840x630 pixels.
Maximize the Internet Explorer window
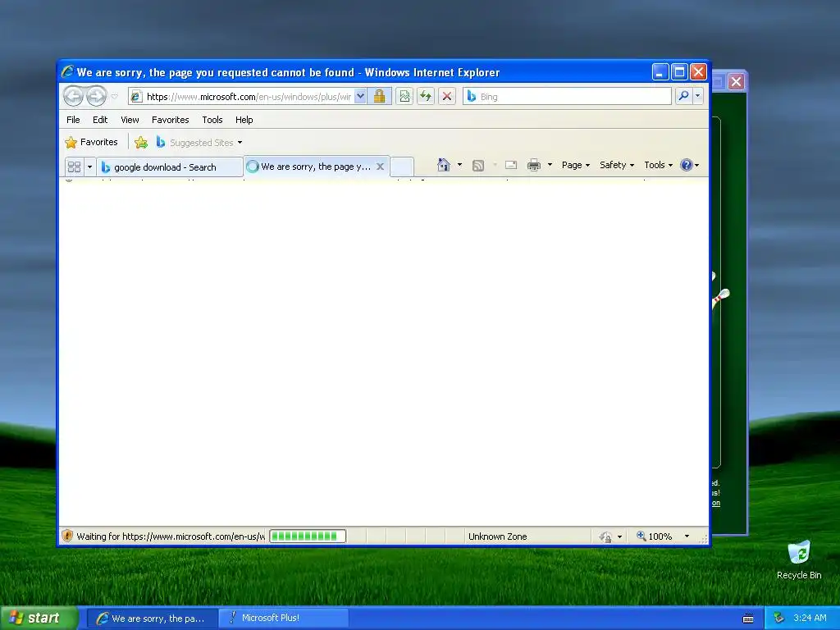point(679,72)
